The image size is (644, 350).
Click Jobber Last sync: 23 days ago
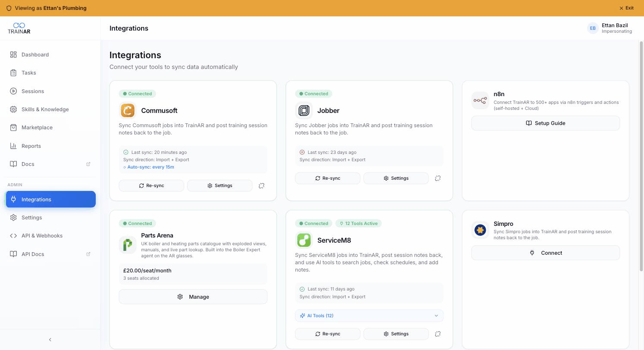pyautogui.click(x=332, y=152)
